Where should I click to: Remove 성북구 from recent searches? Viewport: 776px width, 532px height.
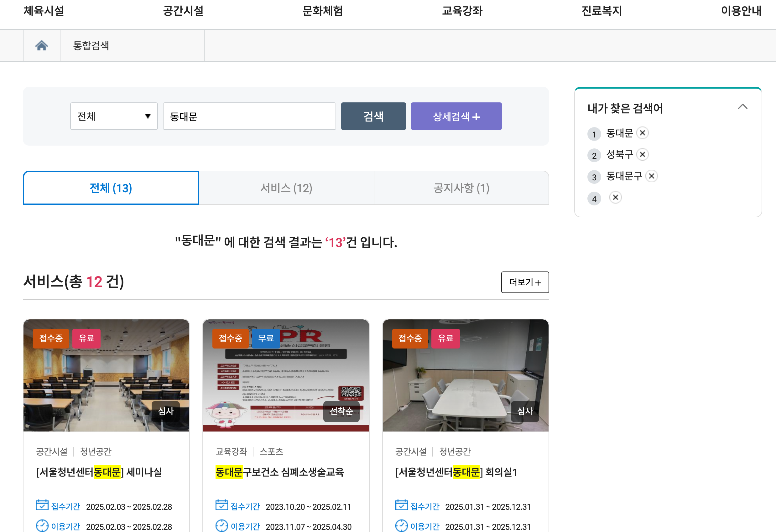tap(642, 154)
